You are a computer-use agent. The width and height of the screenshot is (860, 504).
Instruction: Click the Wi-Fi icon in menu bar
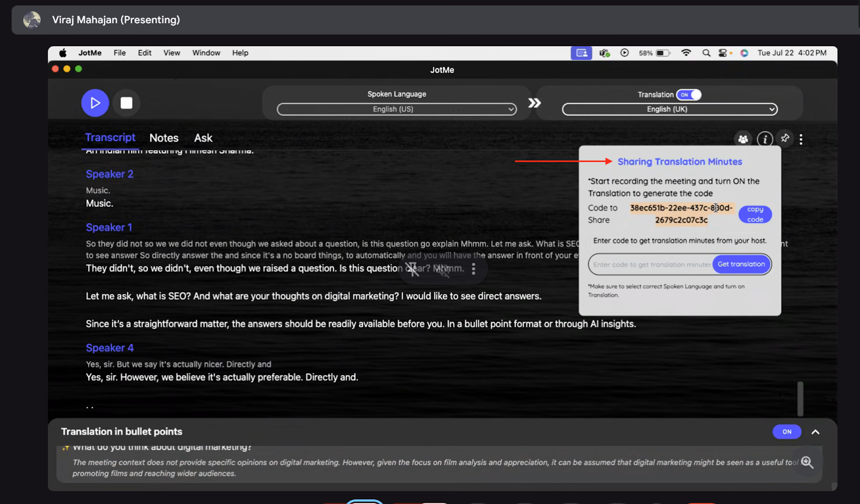686,53
